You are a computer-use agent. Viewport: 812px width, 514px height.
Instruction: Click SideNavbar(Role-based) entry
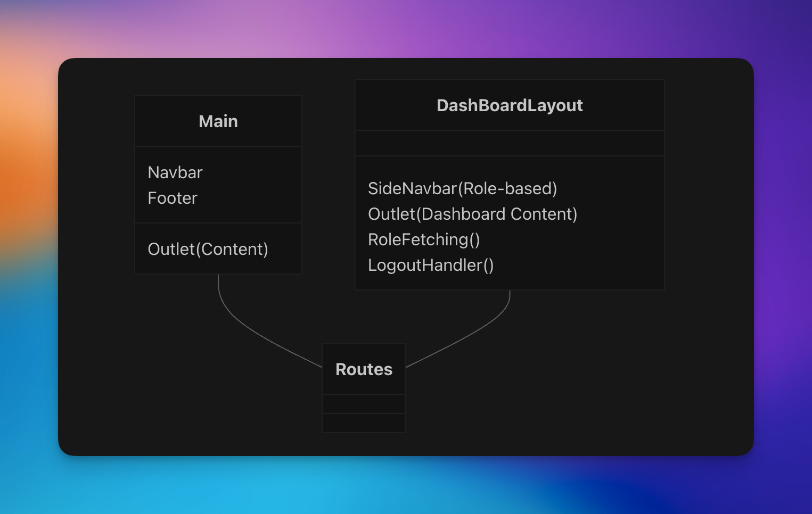[x=462, y=188]
